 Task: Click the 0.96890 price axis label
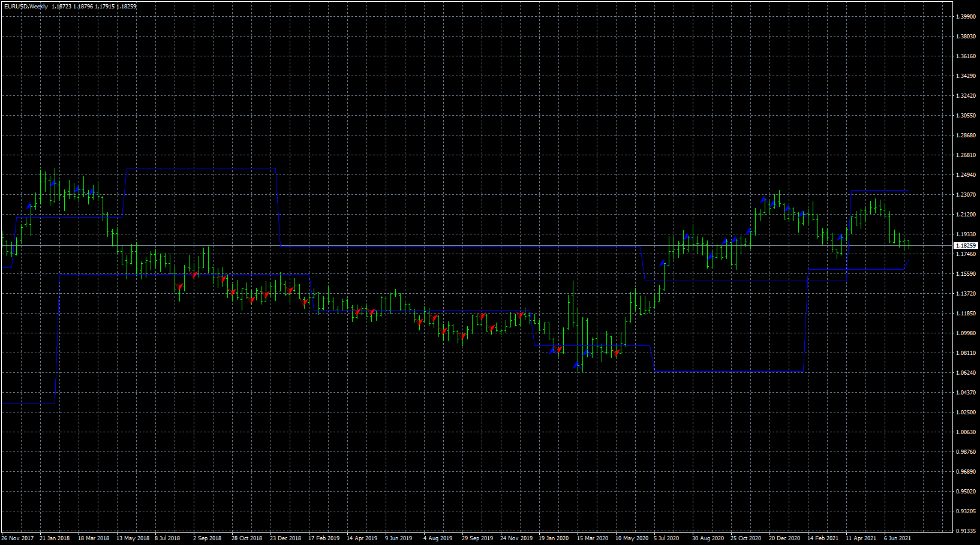pos(966,472)
